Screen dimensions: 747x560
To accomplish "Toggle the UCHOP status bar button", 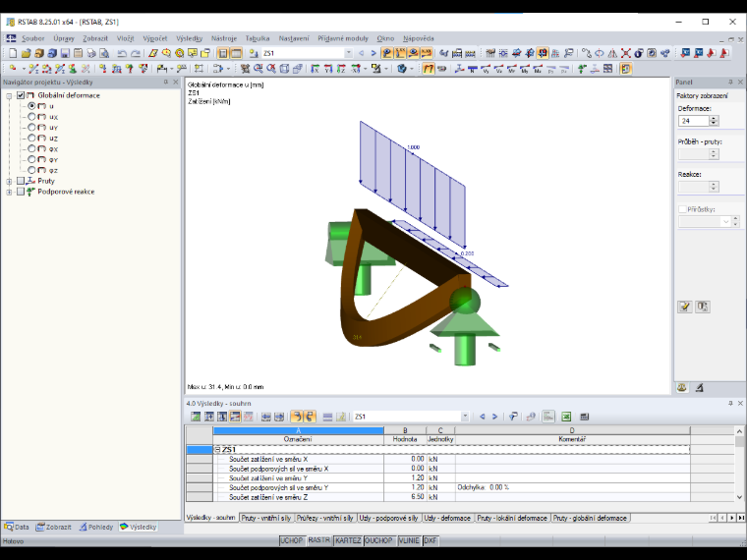I will (292, 540).
